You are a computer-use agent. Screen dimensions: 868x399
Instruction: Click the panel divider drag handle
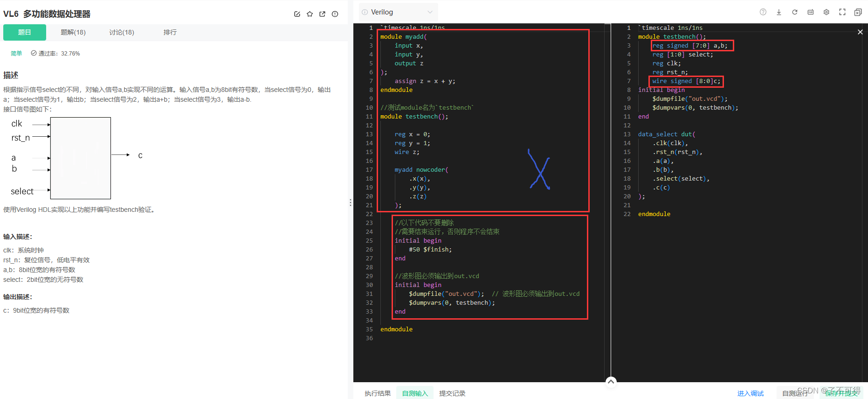(x=351, y=203)
